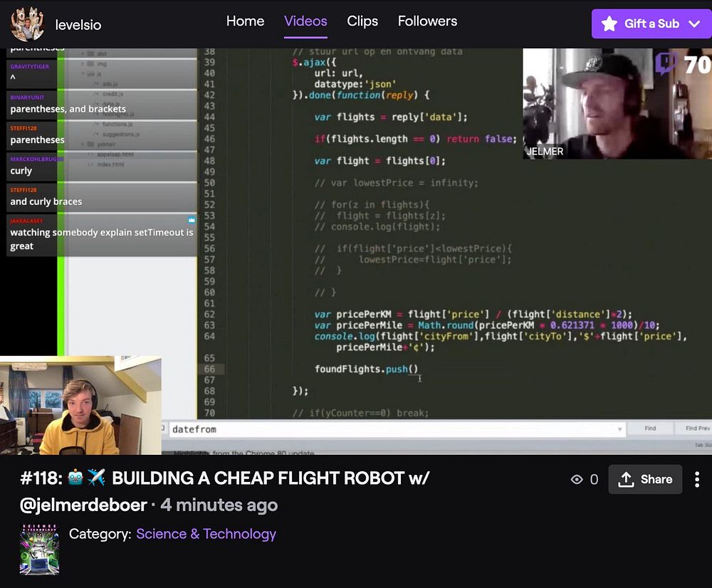This screenshot has width=712, height=588.
Task: Expand the dist folder in file tree
Action: tap(83, 53)
